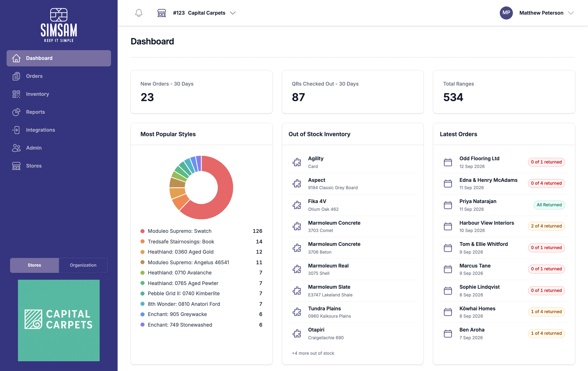This screenshot has height=371, width=588.
Task: Select Heathland: 0360 Aged Gold legend entry
Action: [202, 252]
